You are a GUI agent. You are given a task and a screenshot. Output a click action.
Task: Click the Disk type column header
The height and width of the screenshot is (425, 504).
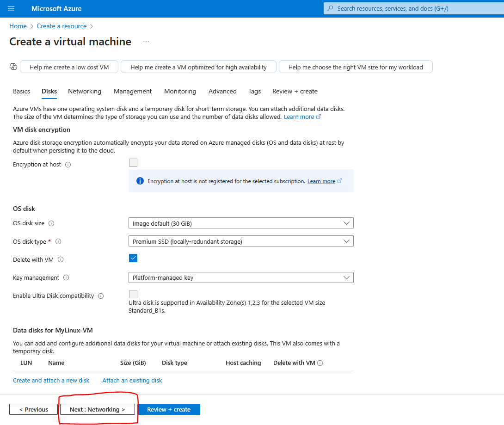(x=174, y=363)
